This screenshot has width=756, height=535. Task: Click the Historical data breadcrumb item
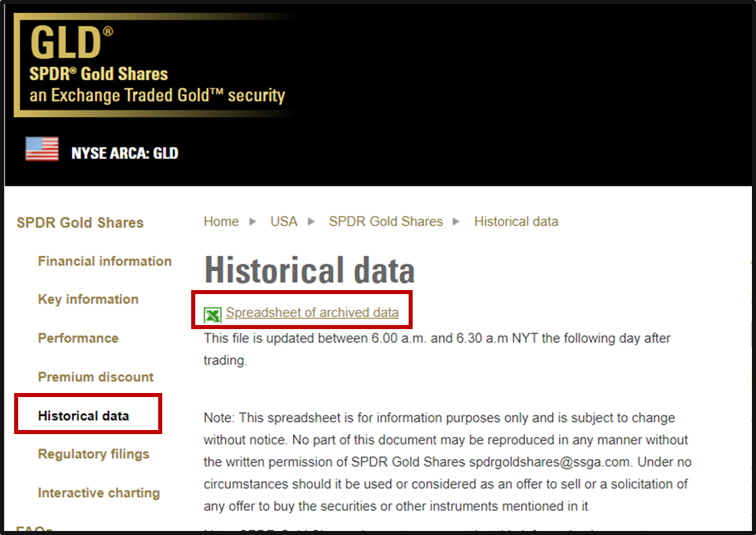[516, 221]
